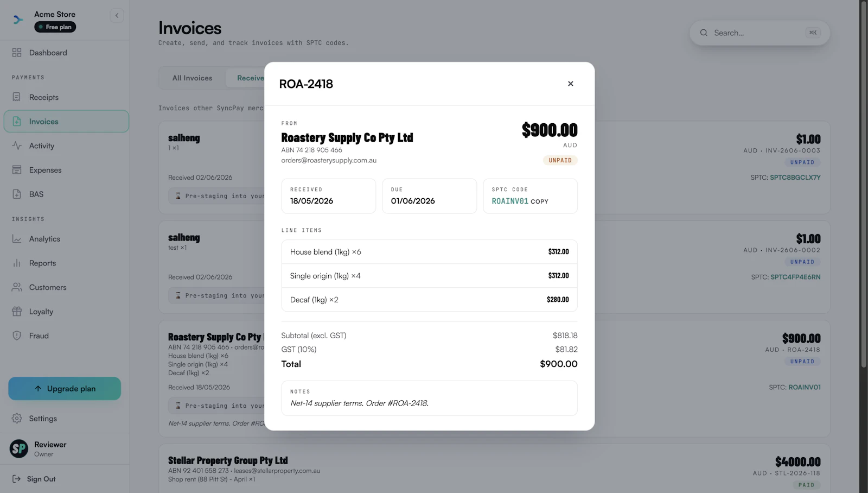Click the UNPAID status badge in dialog
The image size is (868, 493).
pyautogui.click(x=560, y=160)
